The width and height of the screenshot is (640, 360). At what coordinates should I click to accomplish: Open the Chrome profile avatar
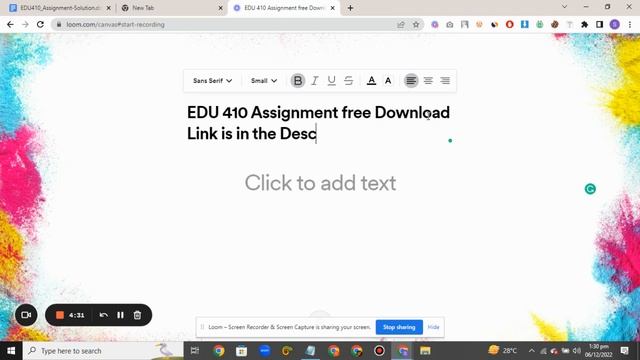click(x=615, y=24)
